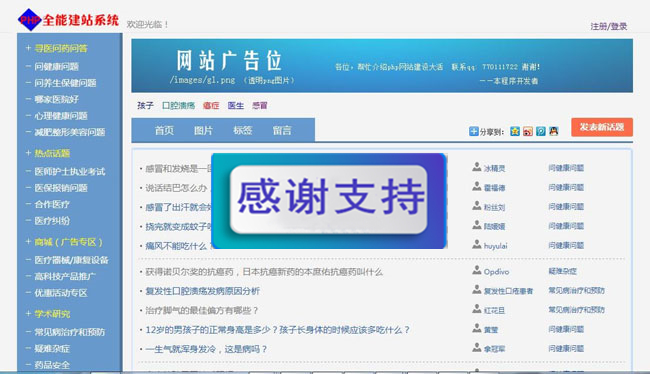
Task: Open post 治疗脚气的最佳偏方有哪些?
Action: [x=201, y=311]
